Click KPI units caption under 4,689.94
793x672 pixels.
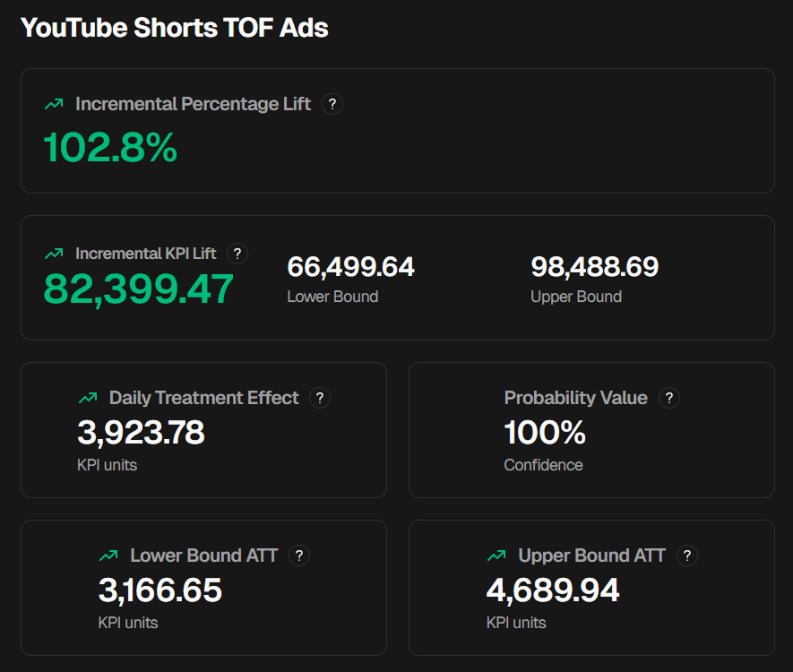pos(516,623)
